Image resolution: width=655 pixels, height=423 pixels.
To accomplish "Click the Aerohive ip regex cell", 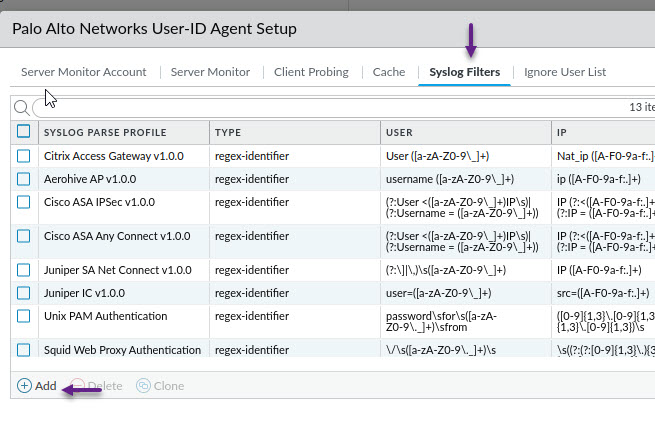I will click(x=599, y=179).
